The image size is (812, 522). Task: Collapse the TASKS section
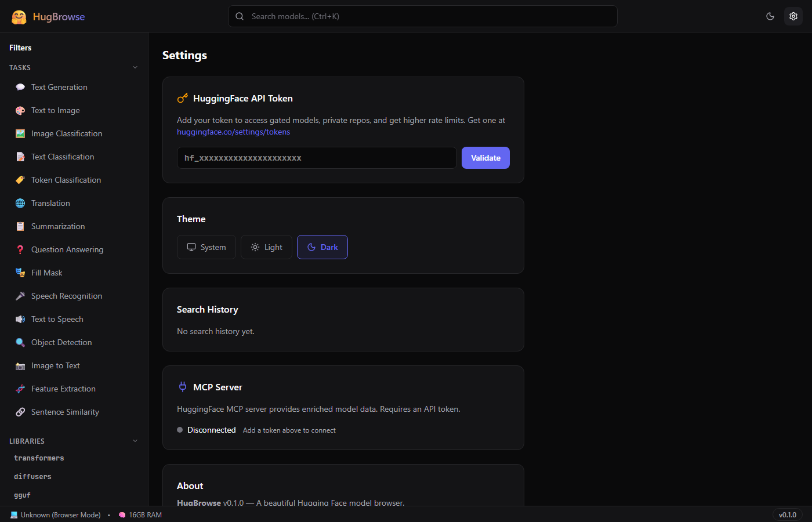click(x=135, y=67)
